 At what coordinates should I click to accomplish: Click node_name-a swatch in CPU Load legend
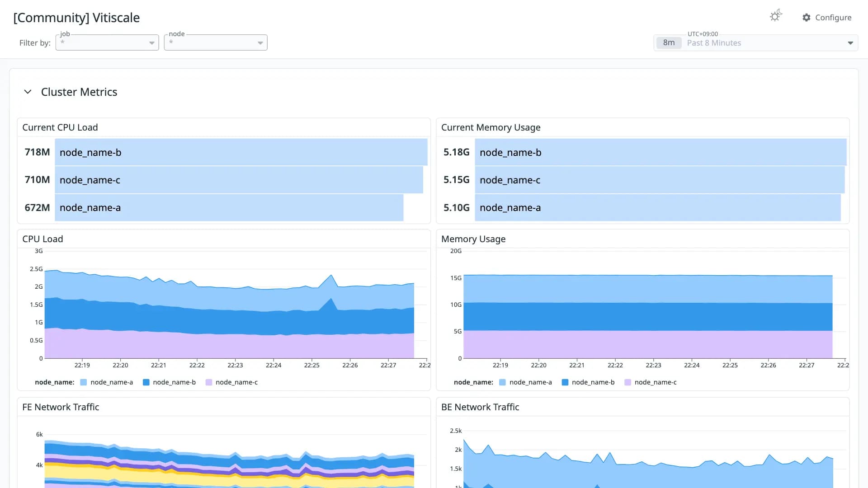[x=83, y=382]
